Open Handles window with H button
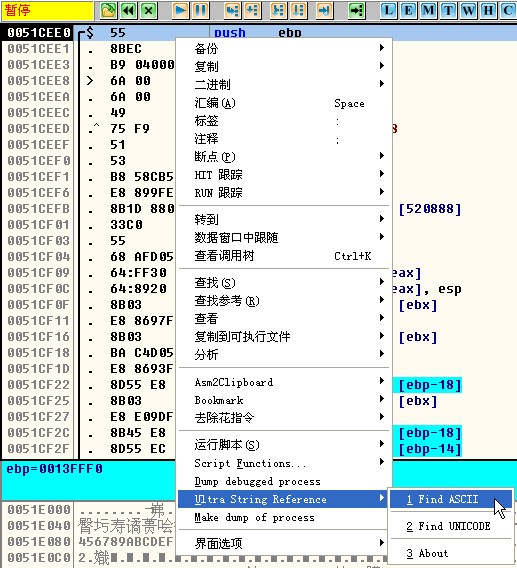 (489, 10)
